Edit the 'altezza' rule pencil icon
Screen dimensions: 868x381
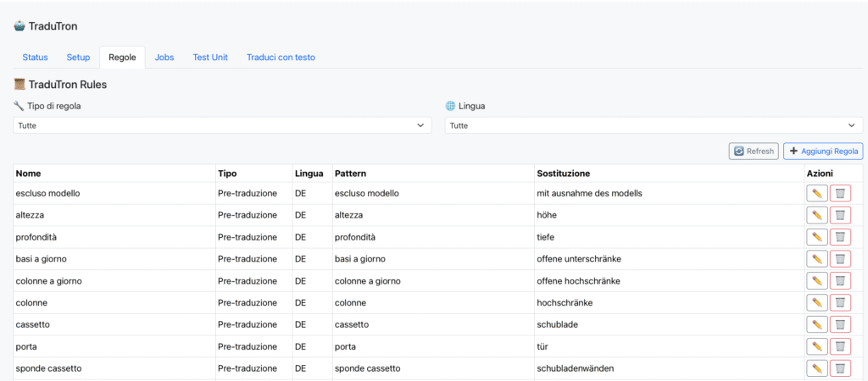pyautogui.click(x=816, y=215)
